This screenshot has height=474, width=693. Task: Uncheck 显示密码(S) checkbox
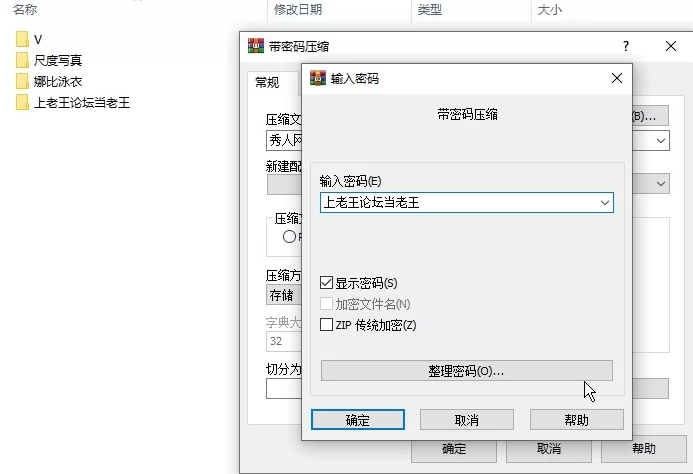[x=326, y=283]
